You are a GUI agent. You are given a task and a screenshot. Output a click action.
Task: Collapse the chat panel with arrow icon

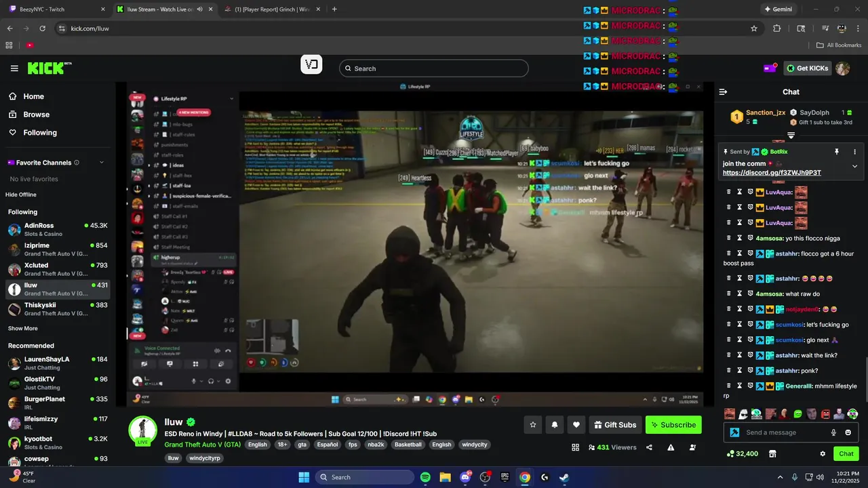(723, 92)
